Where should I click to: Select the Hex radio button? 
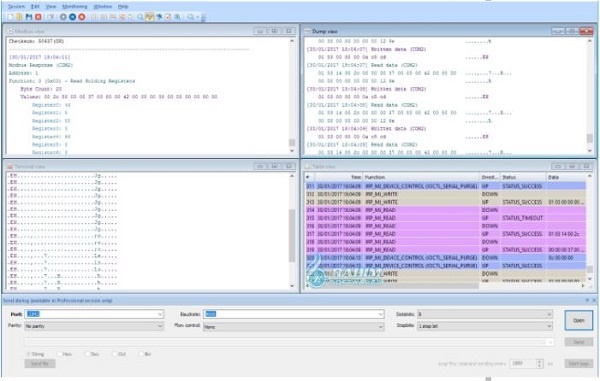point(60,354)
